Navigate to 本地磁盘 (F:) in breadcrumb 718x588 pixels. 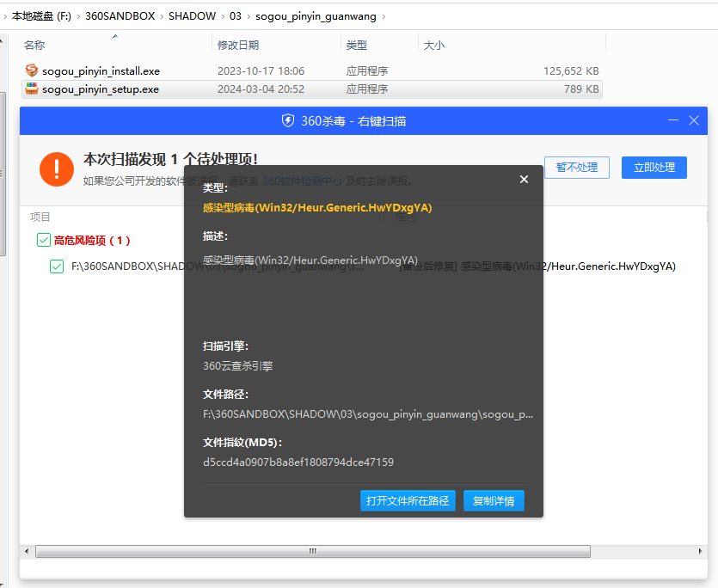[41, 16]
